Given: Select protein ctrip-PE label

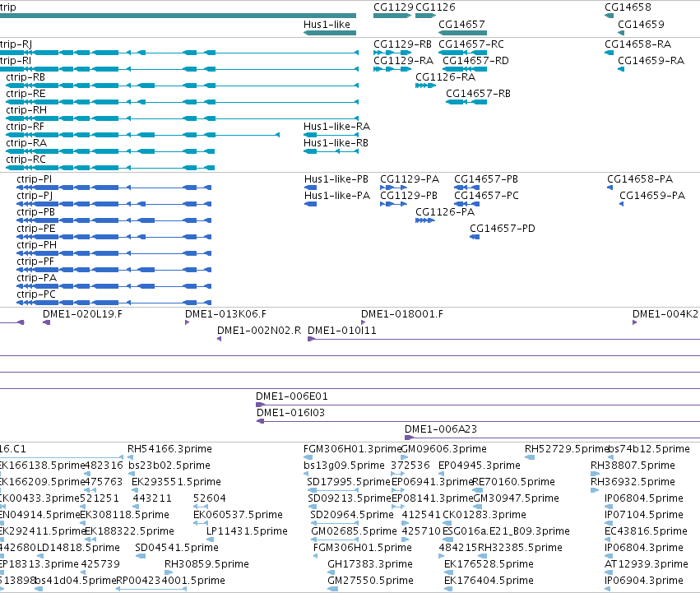Looking at the screenshot, I should pos(35,229).
